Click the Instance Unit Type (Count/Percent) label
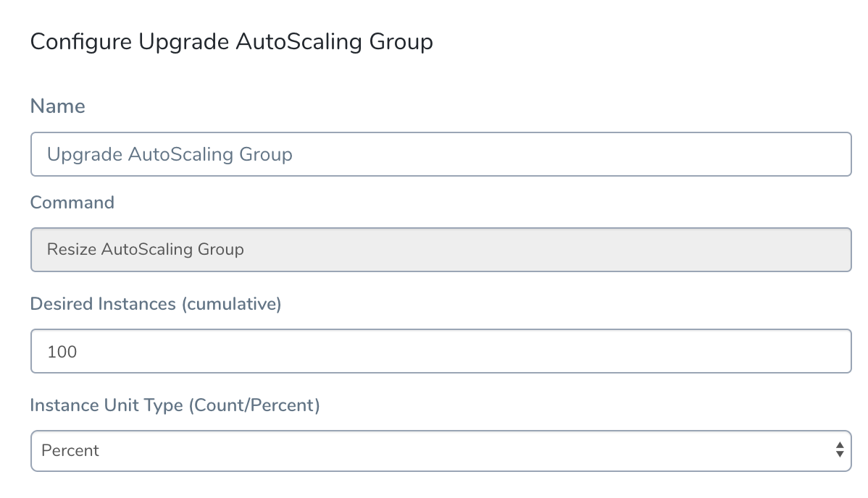 coord(175,405)
